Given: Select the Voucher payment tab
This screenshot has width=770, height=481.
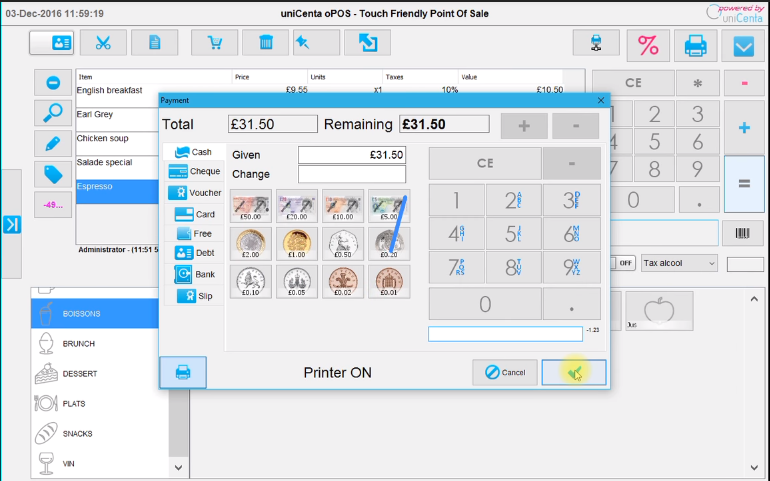Looking at the screenshot, I should click(196, 192).
